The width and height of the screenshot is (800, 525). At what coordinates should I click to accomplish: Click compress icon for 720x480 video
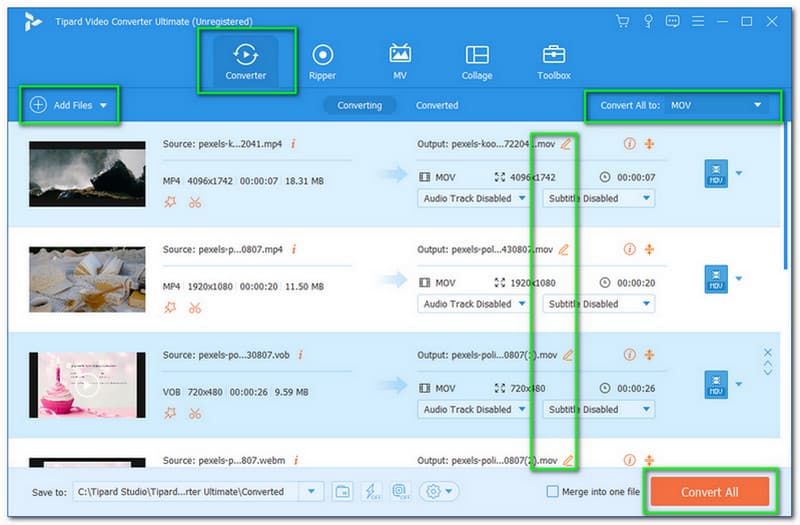coord(649,355)
